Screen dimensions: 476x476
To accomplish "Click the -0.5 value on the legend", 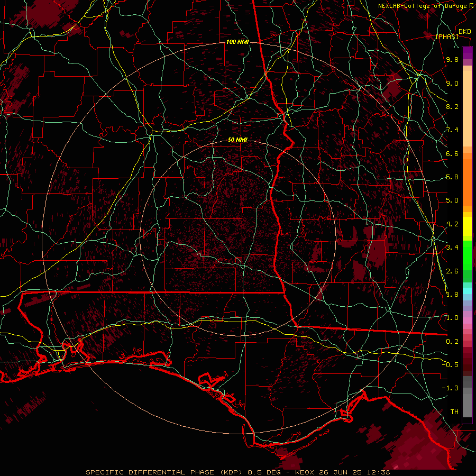I will pyautogui.click(x=450, y=364).
